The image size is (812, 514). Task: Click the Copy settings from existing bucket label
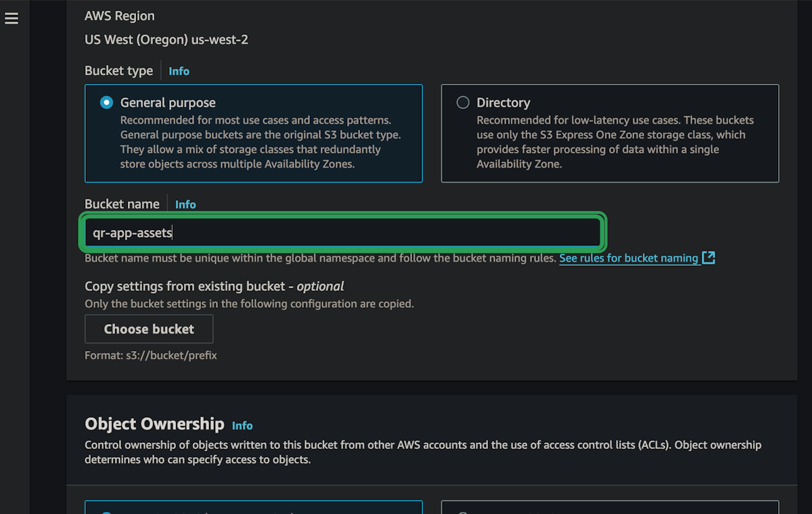pos(215,286)
